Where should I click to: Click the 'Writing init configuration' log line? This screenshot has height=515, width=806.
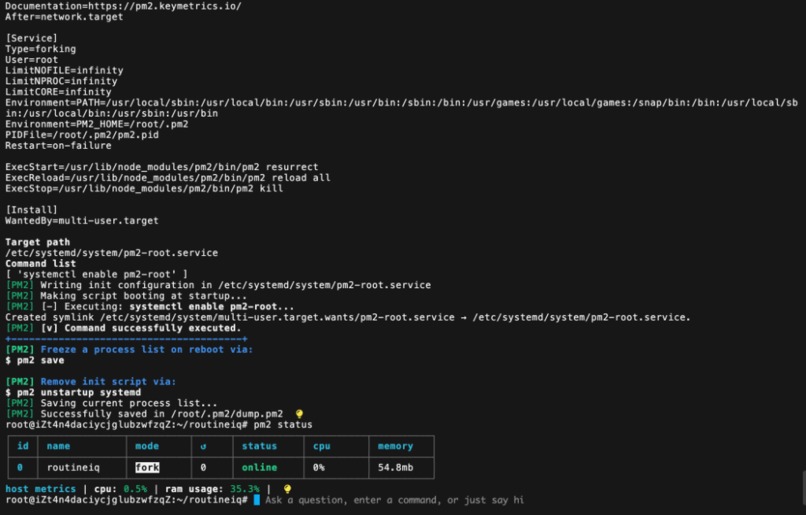click(x=218, y=285)
